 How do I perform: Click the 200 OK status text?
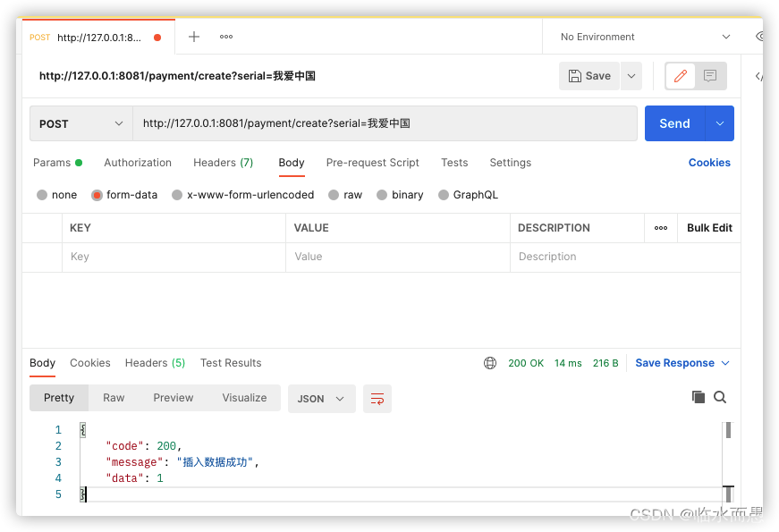point(526,363)
